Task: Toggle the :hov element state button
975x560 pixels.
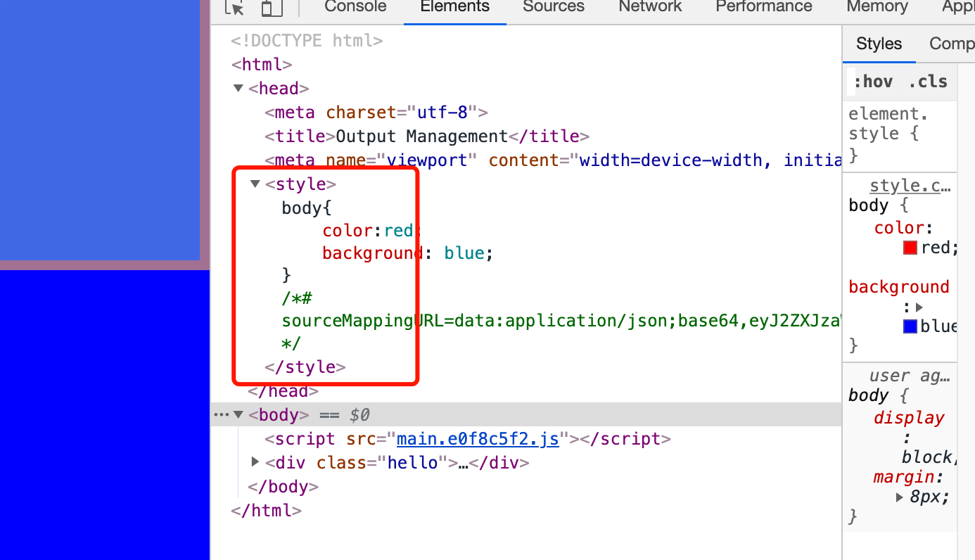Action: (x=873, y=82)
